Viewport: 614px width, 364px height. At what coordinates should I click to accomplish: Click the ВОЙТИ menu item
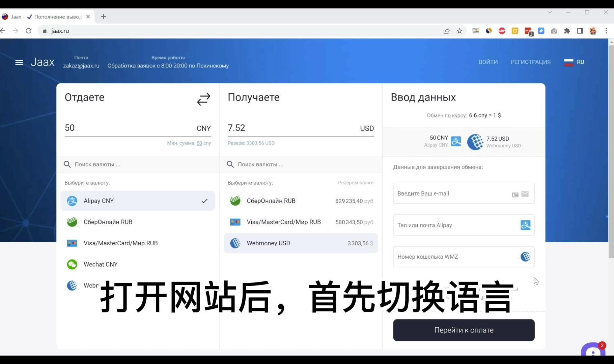pyautogui.click(x=488, y=62)
